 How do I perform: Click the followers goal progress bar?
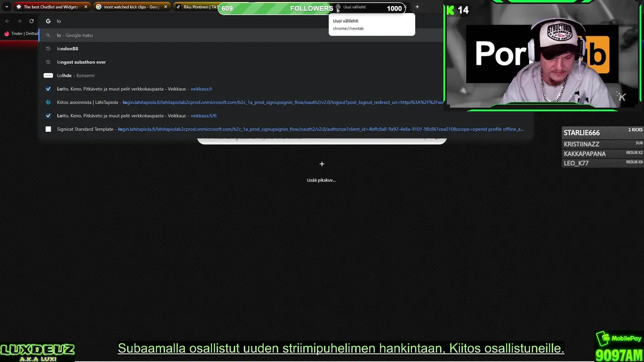tap(312, 8)
